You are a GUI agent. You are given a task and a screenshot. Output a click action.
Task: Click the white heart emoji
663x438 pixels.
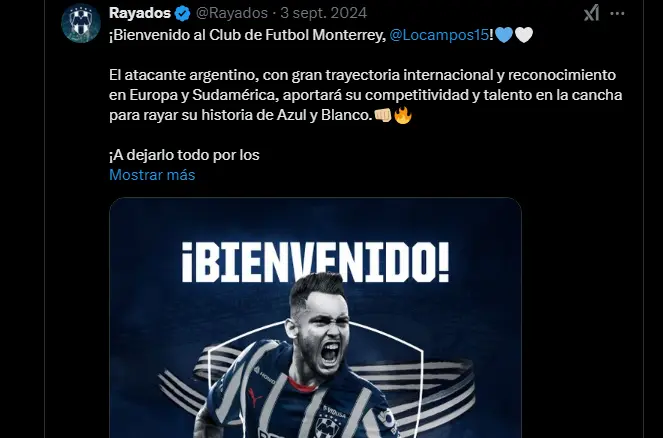[x=524, y=35]
